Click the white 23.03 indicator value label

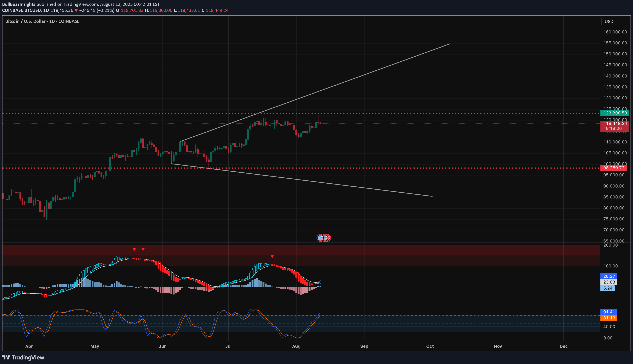609,282
